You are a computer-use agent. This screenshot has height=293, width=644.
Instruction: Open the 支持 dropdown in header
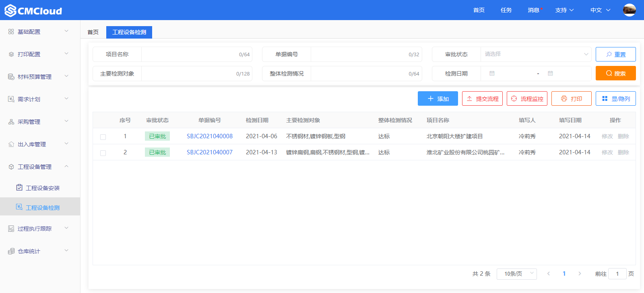tap(564, 10)
